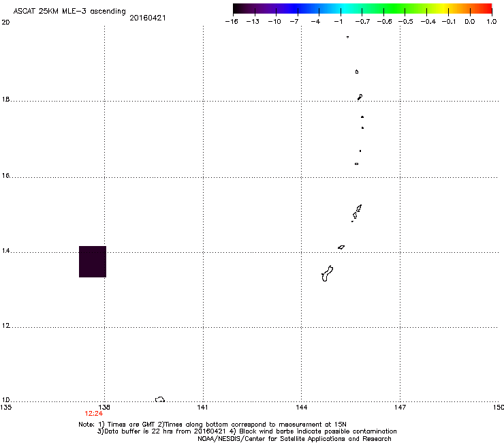Screen dimensions: 504x443
Task: Click the Rota island outline near 14N
Action: click(x=341, y=247)
